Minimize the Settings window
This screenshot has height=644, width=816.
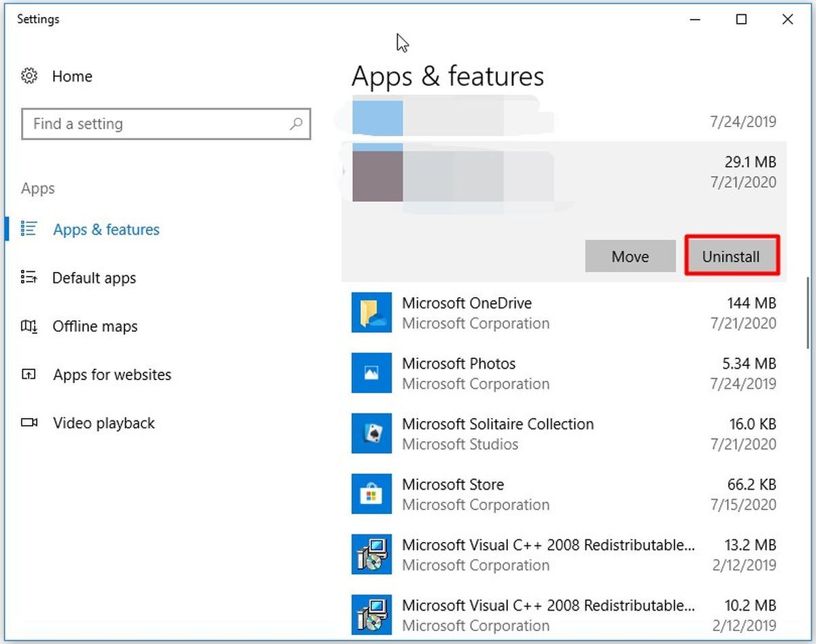(x=696, y=20)
